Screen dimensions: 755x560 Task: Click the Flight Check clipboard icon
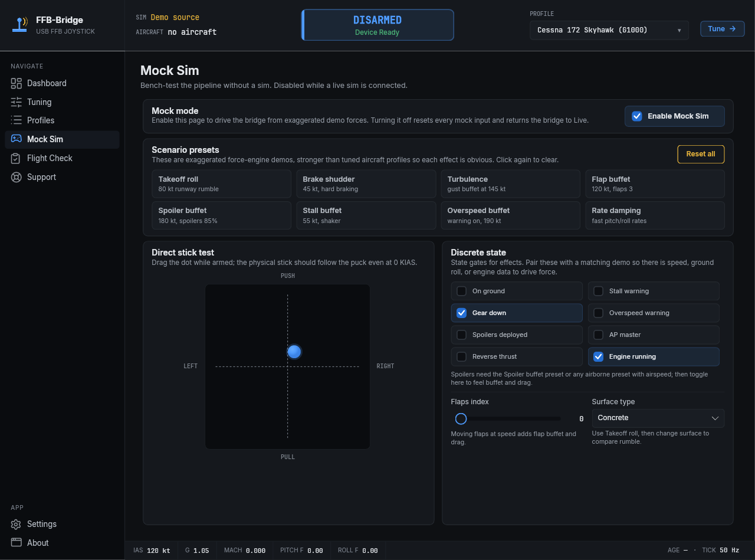16,158
